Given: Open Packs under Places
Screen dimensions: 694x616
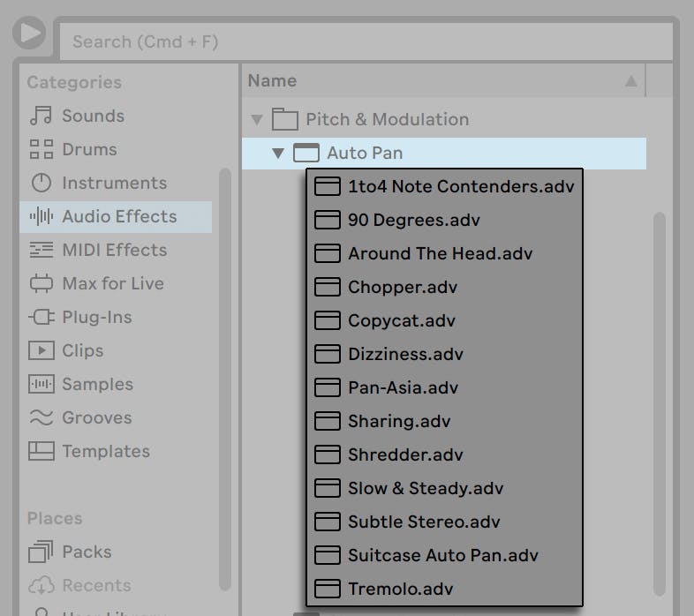Looking at the screenshot, I should click(x=86, y=552).
